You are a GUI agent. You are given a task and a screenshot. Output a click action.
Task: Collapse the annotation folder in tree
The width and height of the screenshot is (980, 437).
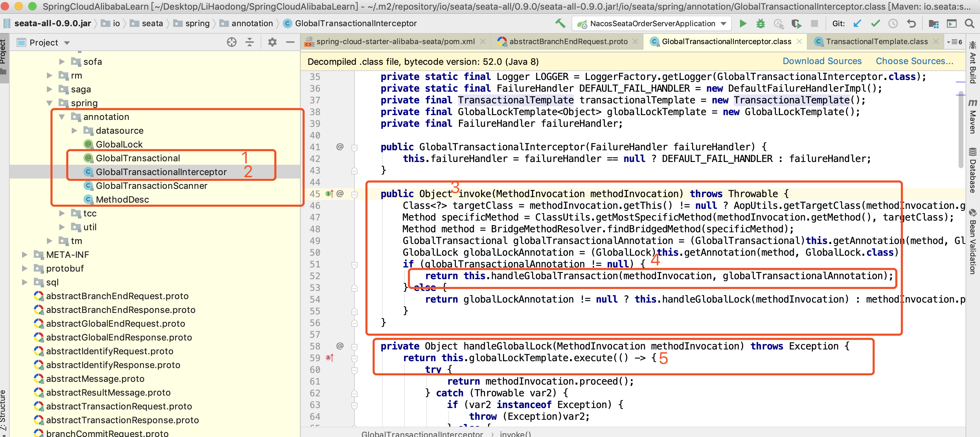pyautogui.click(x=62, y=117)
